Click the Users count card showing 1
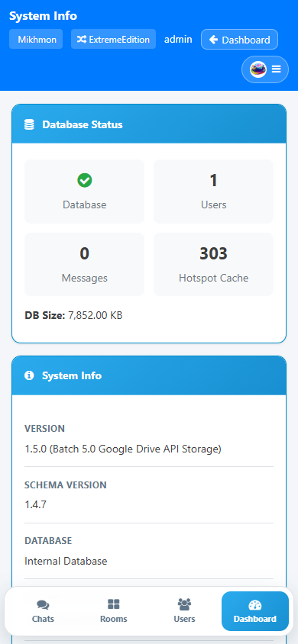This screenshot has height=644, width=298. [x=213, y=192]
